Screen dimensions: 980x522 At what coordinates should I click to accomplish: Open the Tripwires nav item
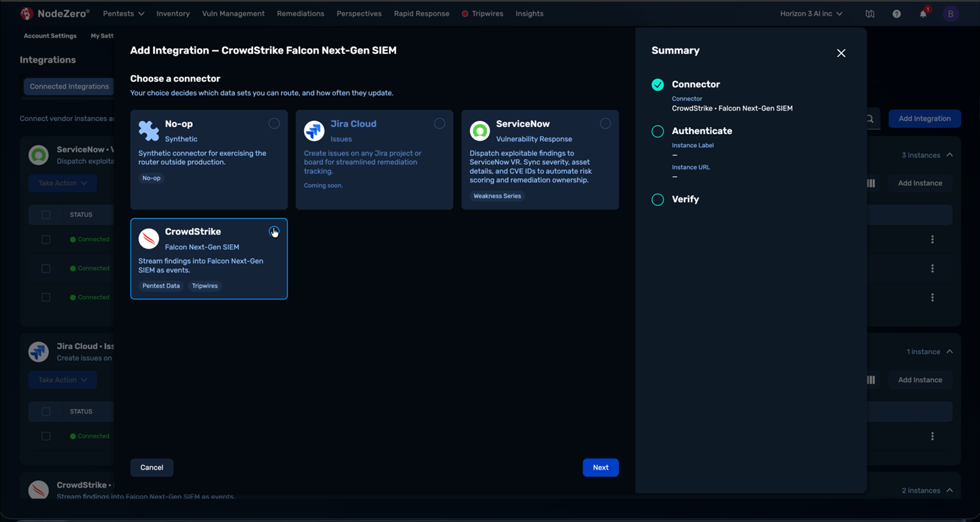[x=482, y=14]
